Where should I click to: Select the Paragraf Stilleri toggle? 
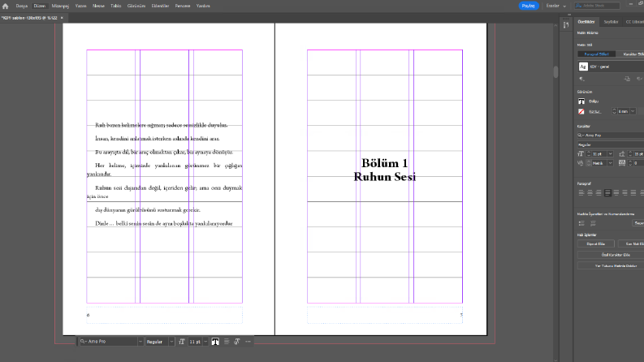point(596,54)
